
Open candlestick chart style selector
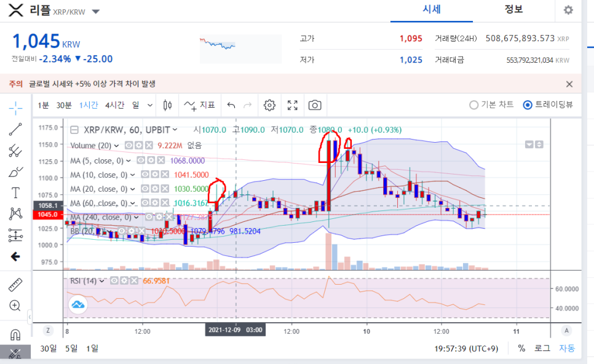(167, 105)
